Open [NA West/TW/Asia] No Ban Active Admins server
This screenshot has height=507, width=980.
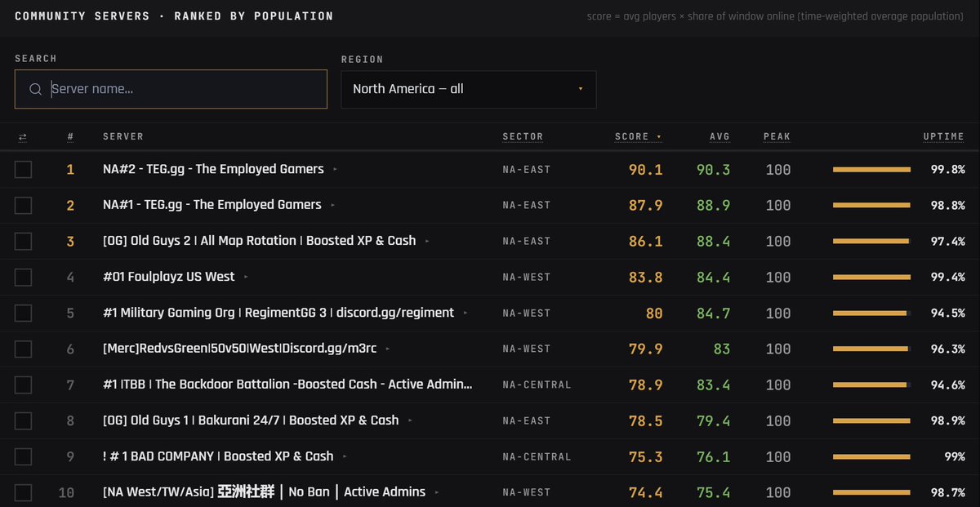[x=264, y=492]
